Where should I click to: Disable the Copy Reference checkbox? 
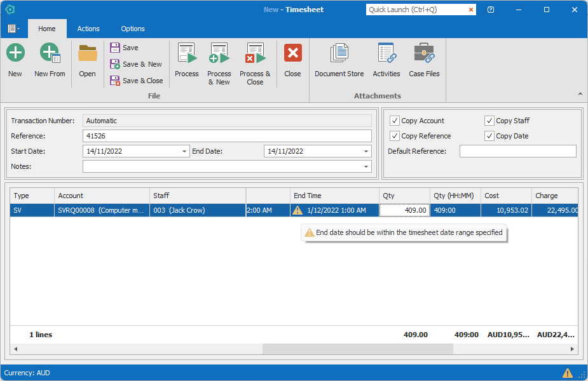(395, 136)
